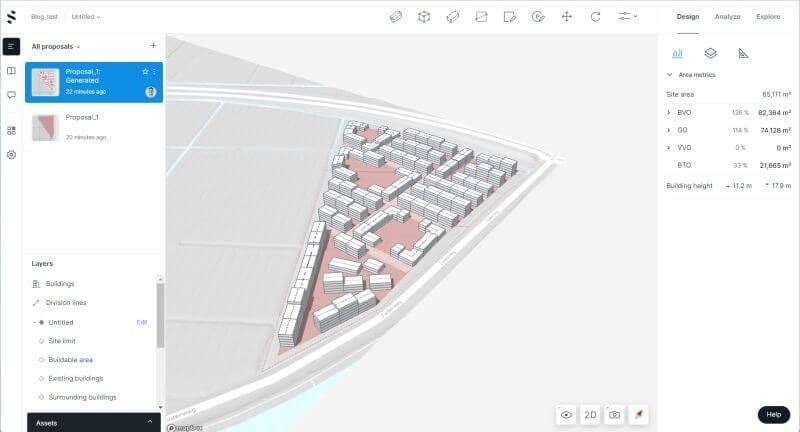The image size is (800, 432).
Task: Click the rotate/refresh icon in top toolbar
Action: pos(596,17)
